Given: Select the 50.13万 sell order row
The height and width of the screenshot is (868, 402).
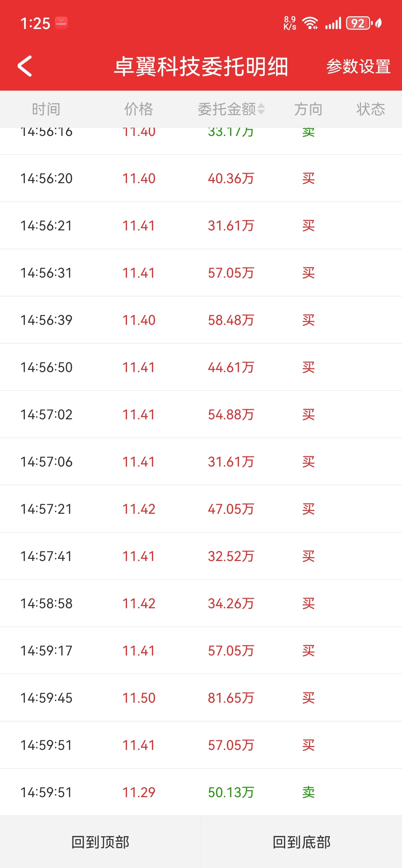Looking at the screenshot, I should [x=201, y=792].
